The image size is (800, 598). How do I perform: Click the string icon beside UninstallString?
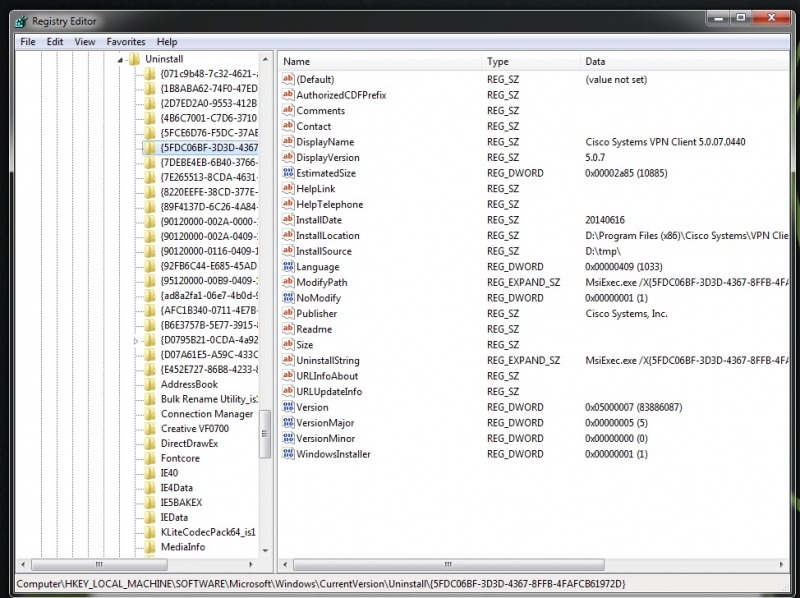[288, 360]
